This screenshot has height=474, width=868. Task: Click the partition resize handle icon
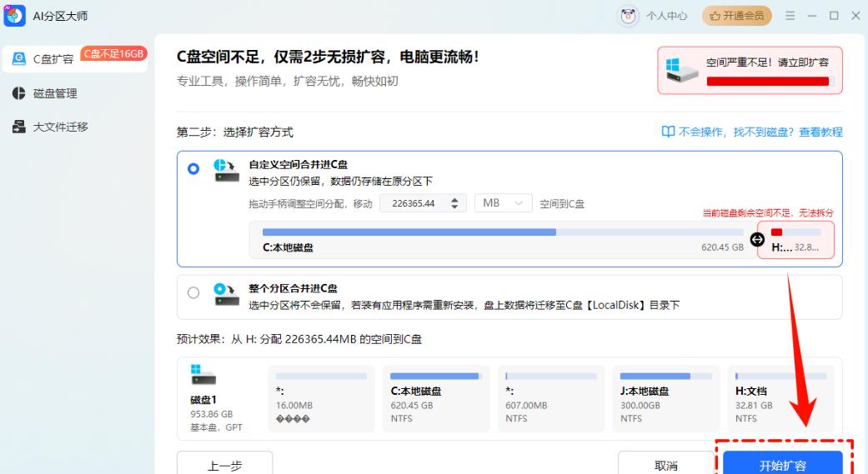[x=757, y=239]
